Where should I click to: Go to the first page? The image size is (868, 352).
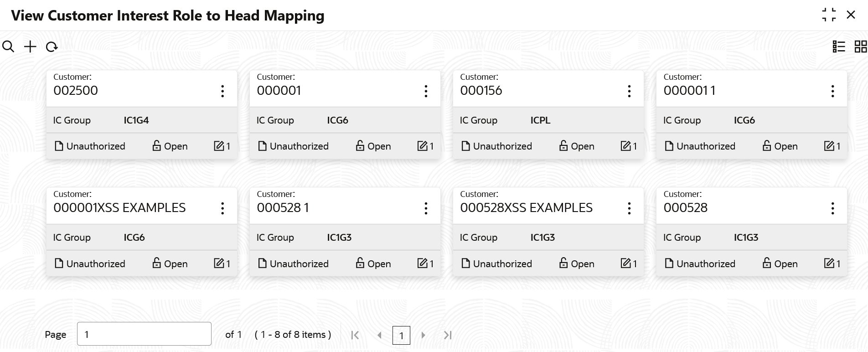[355, 335]
